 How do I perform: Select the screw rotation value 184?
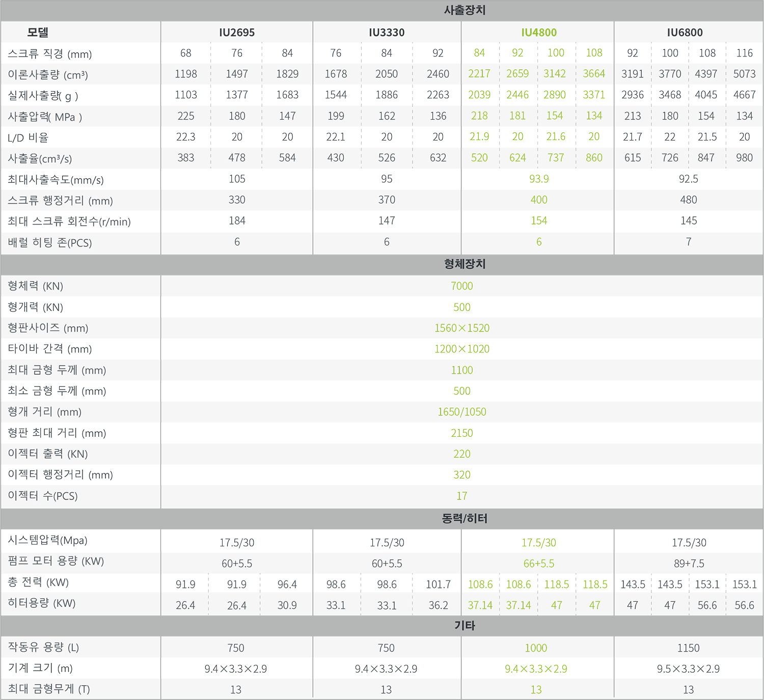tap(237, 221)
